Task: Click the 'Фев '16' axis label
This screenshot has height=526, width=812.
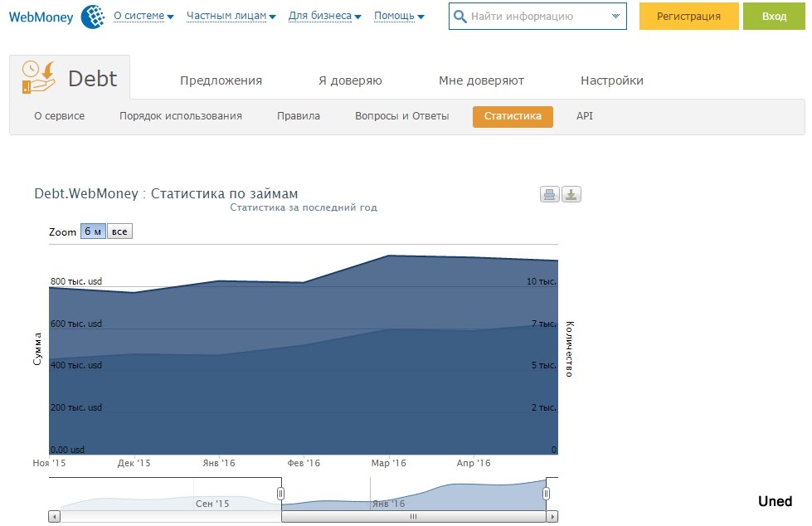Action: coord(304,463)
